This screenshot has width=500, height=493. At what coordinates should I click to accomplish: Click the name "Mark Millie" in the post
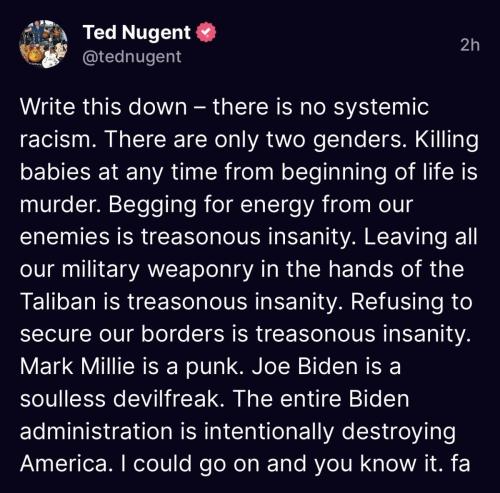click(77, 366)
